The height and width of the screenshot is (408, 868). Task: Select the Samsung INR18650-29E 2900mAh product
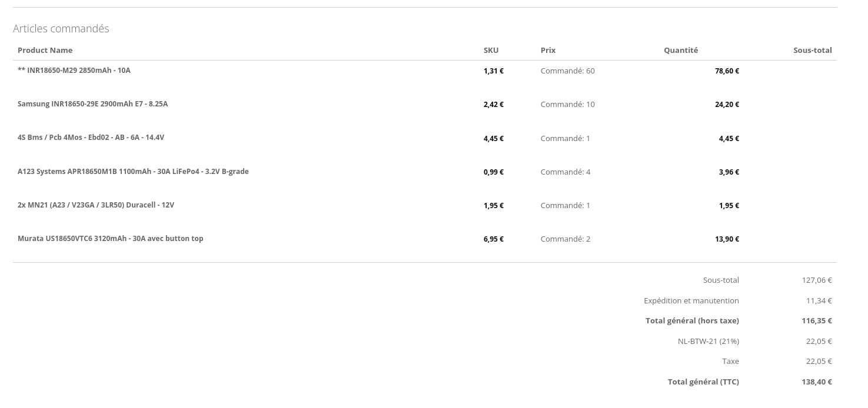tap(92, 104)
